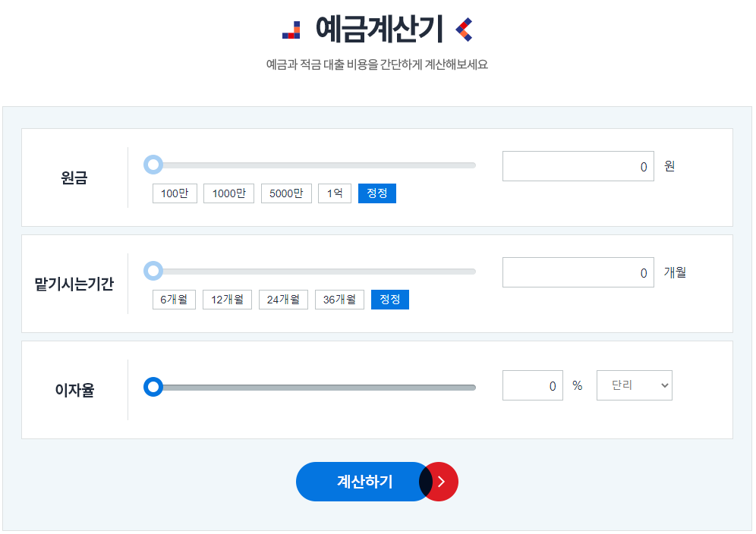
Task: Select the 1000만 preset amount
Action: pos(228,193)
